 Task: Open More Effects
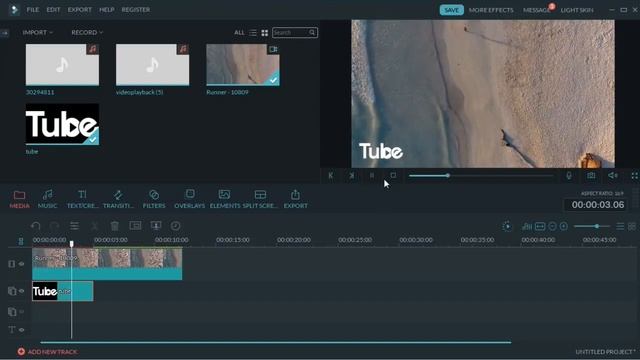coord(491,10)
